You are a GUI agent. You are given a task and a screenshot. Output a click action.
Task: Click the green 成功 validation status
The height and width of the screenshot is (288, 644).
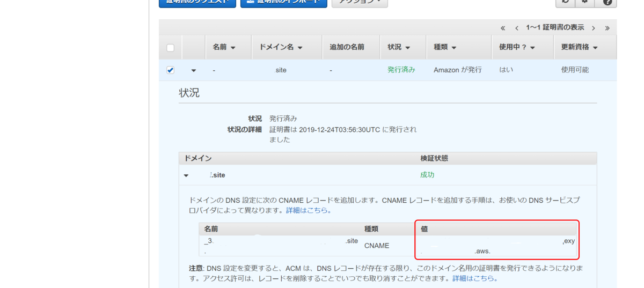point(427,175)
